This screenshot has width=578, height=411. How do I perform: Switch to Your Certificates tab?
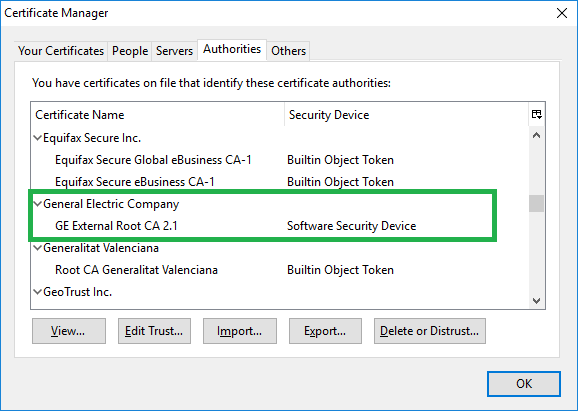(x=61, y=51)
